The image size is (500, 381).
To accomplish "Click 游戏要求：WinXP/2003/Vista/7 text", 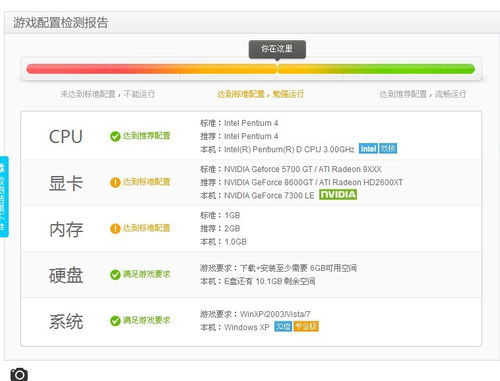I will point(255,314).
